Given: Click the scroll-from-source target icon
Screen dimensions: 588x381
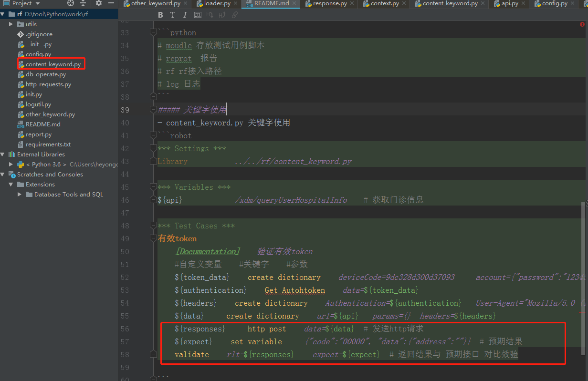Looking at the screenshot, I should (x=71, y=3).
